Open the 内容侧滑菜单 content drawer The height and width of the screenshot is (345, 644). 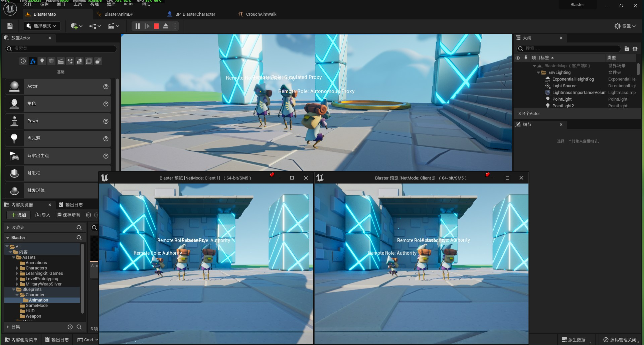pos(21,340)
